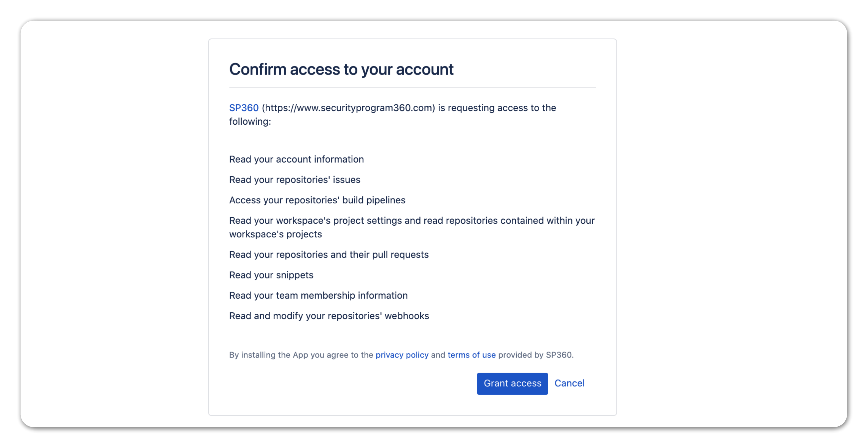Image resolution: width=868 pixels, height=448 pixels.
Task: Click the Read your snippets entry
Action: [271, 275]
